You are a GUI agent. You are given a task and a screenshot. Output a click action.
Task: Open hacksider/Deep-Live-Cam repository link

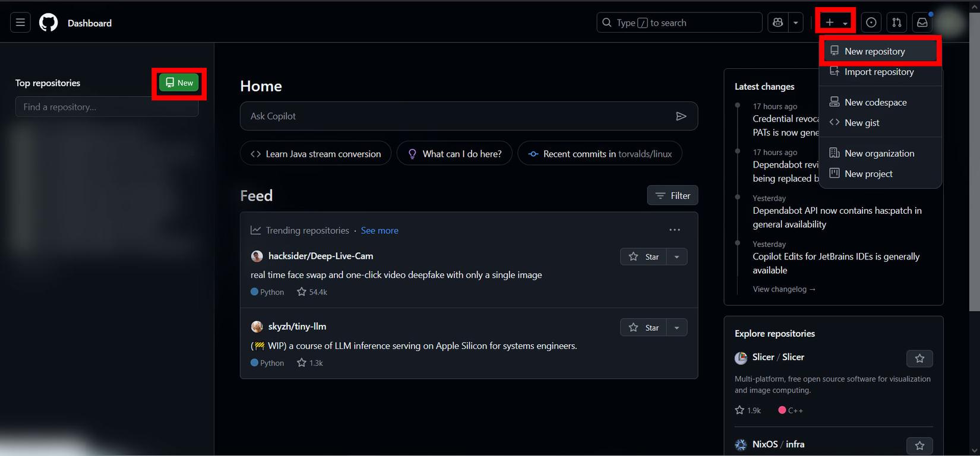tap(321, 256)
